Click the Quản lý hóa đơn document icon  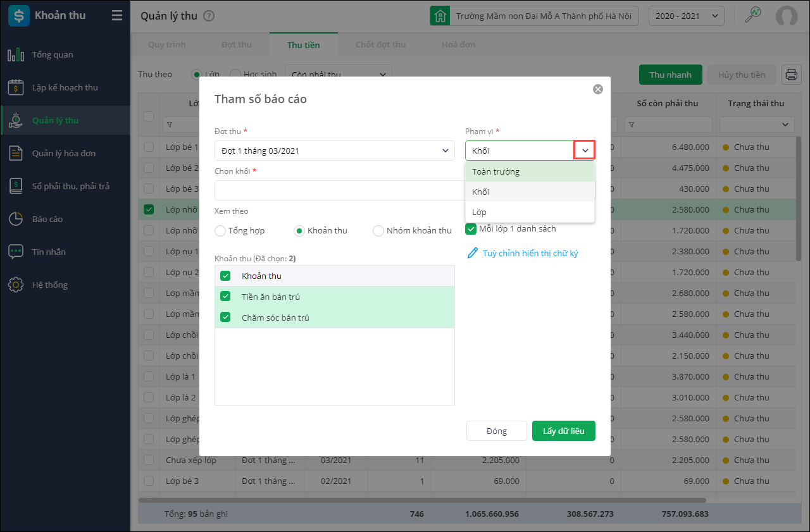[x=16, y=153]
